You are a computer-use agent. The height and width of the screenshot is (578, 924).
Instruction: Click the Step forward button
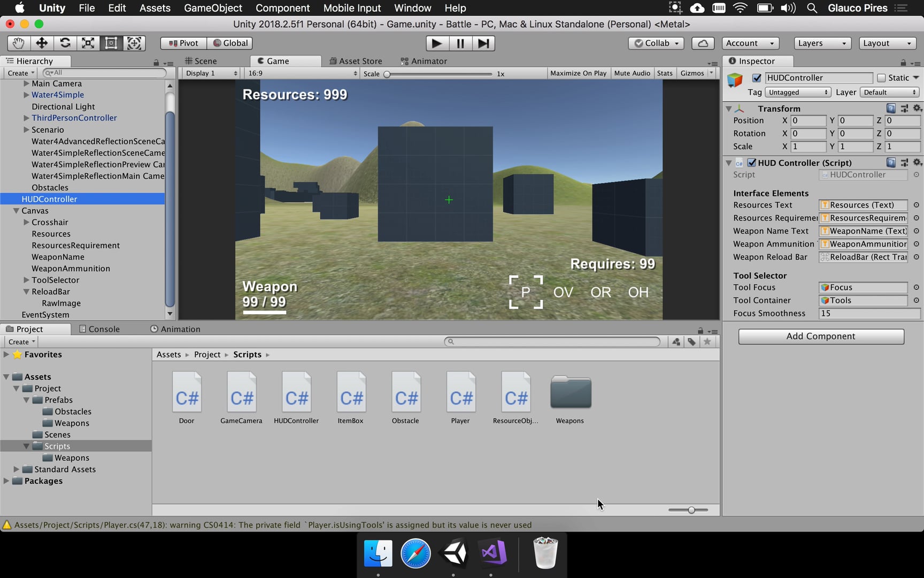tap(483, 43)
